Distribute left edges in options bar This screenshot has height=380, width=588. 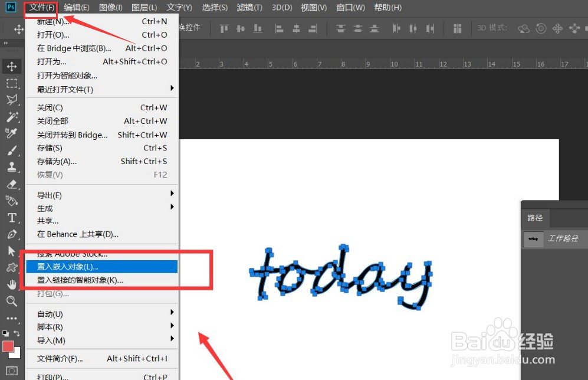396,28
